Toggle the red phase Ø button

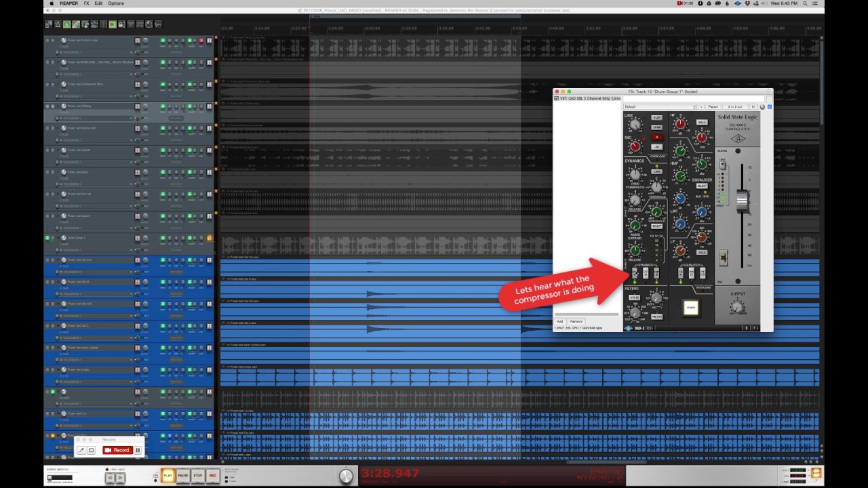657,137
